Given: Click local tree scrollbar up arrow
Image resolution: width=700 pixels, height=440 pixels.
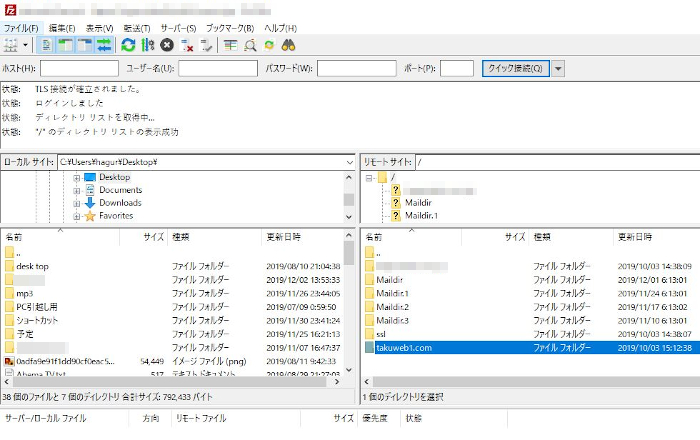Looking at the screenshot, I should (349, 178).
